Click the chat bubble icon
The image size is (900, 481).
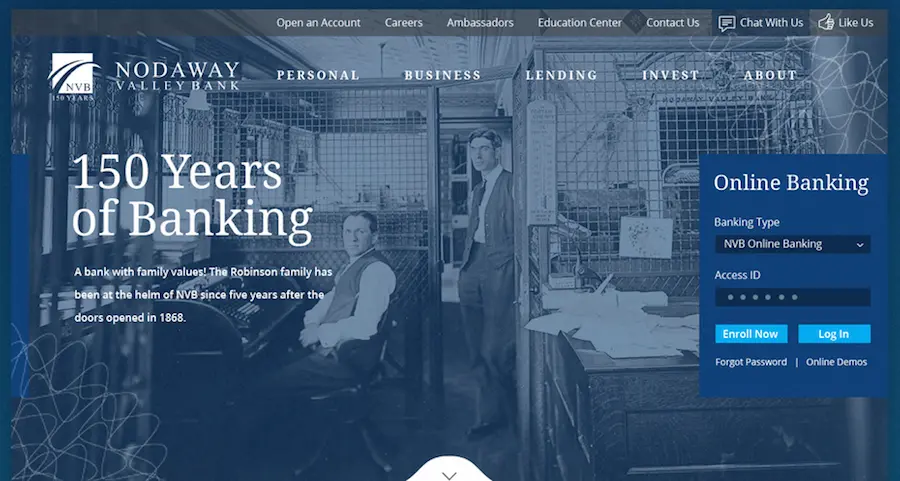(727, 24)
